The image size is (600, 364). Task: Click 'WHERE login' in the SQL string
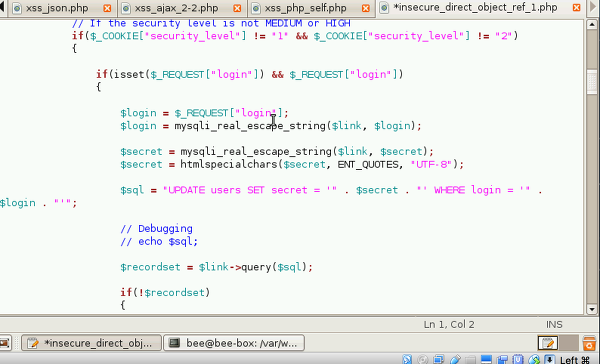pos(467,190)
